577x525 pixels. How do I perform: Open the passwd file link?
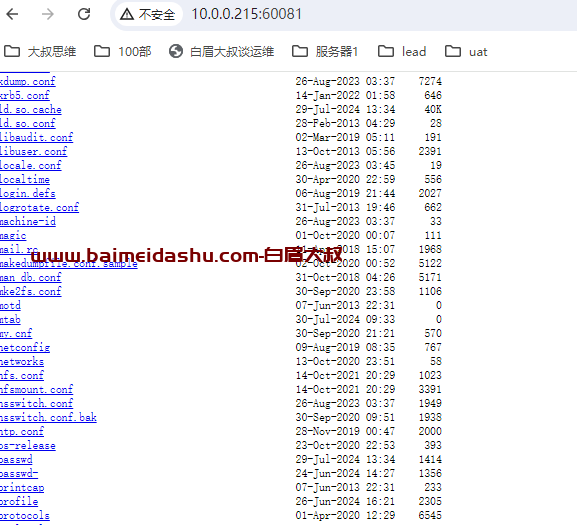coord(16,460)
